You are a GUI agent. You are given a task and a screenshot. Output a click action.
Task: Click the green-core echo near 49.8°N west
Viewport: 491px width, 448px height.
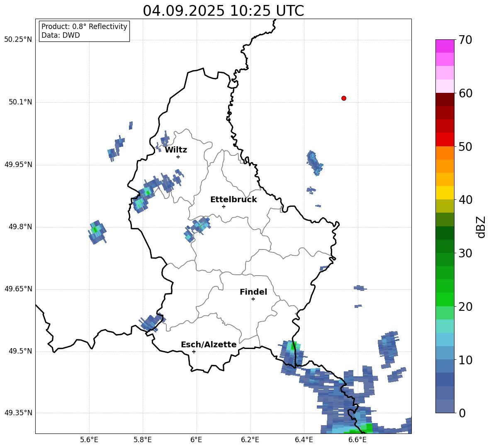tap(97, 232)
